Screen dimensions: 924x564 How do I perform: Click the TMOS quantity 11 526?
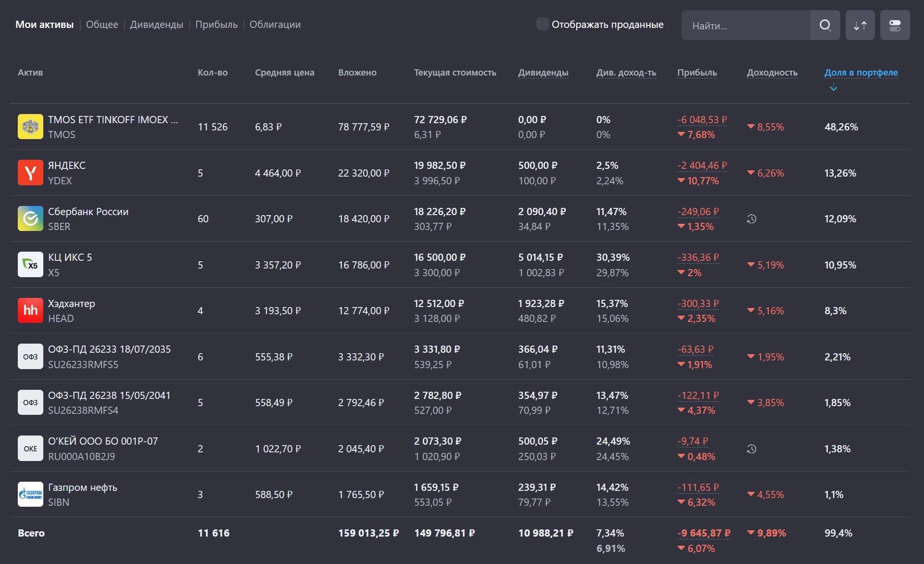pos(213,127)
